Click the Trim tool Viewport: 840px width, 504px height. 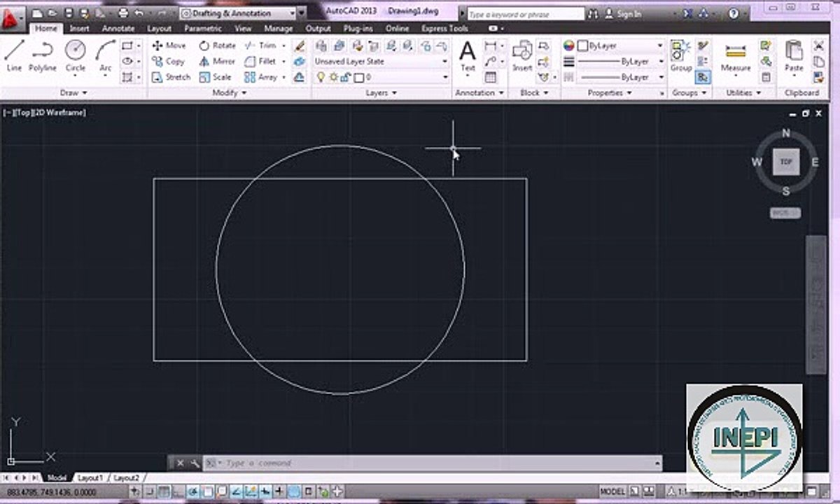(x=260, y=45)
